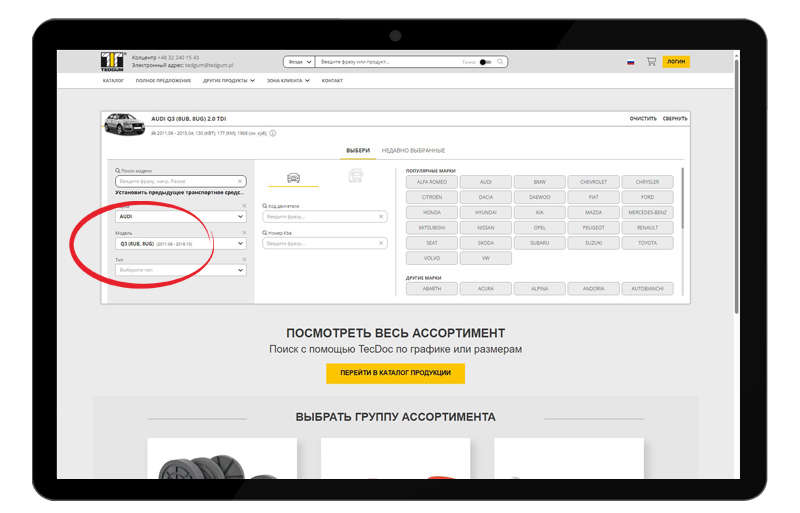Click the tedgum@tedgum.pl email address
Viewport: 800px width, 513px height.
point(209,65)
